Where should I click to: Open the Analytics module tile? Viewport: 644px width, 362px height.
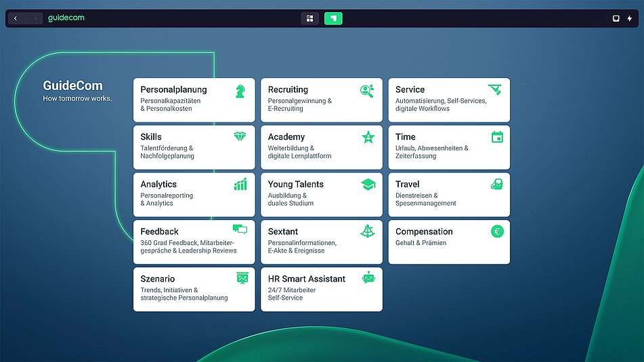(194, 195)
